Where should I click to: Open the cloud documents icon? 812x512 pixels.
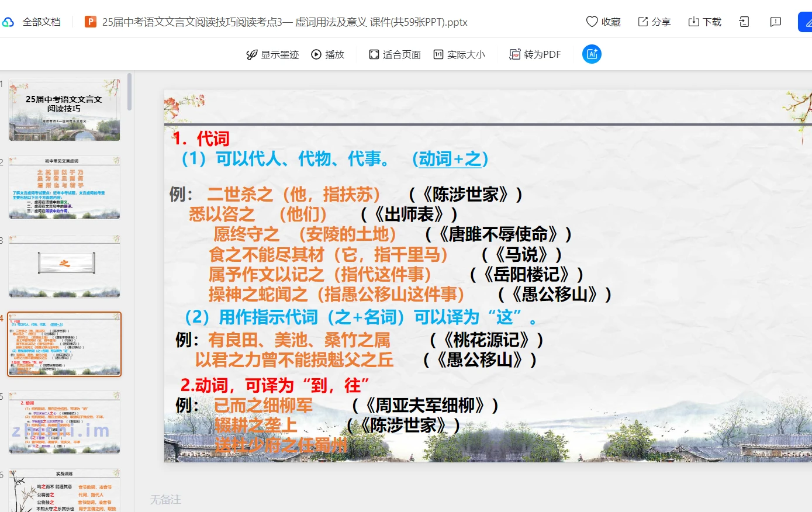8,22
